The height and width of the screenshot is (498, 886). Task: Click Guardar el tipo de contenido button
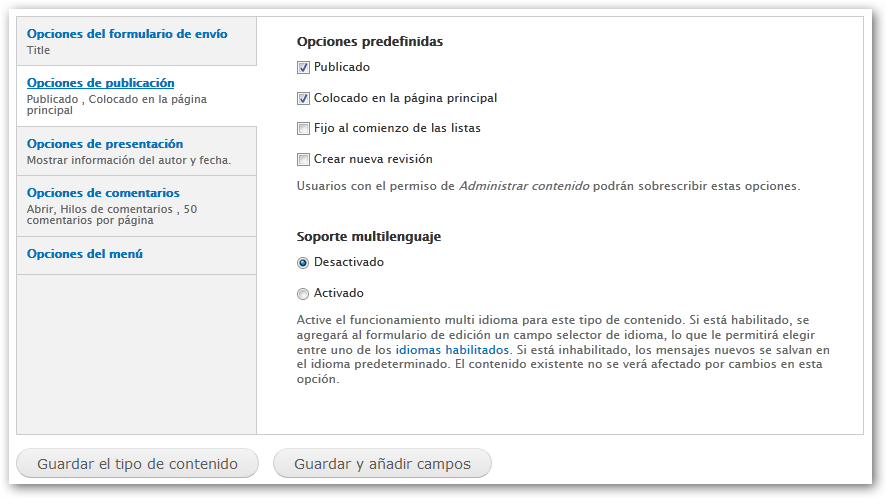click(137, 464)
